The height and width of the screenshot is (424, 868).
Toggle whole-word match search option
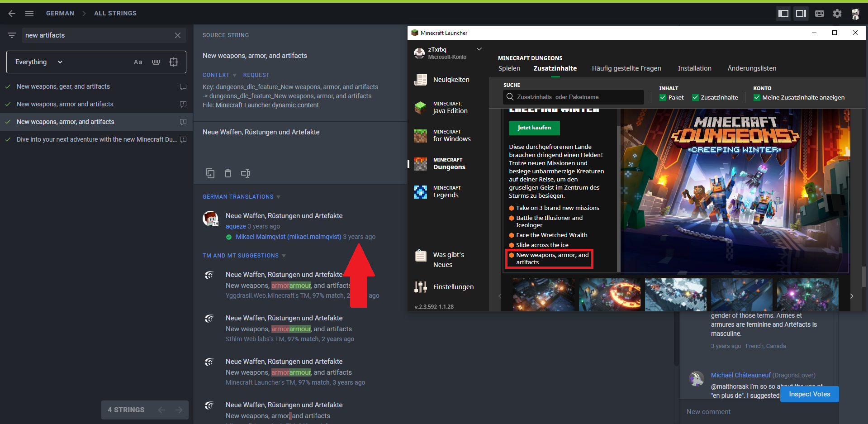coord(156,62)
